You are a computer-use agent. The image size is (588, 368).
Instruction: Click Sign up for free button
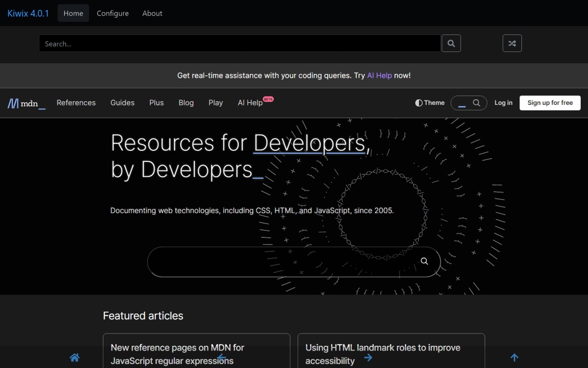coord(550,103)
